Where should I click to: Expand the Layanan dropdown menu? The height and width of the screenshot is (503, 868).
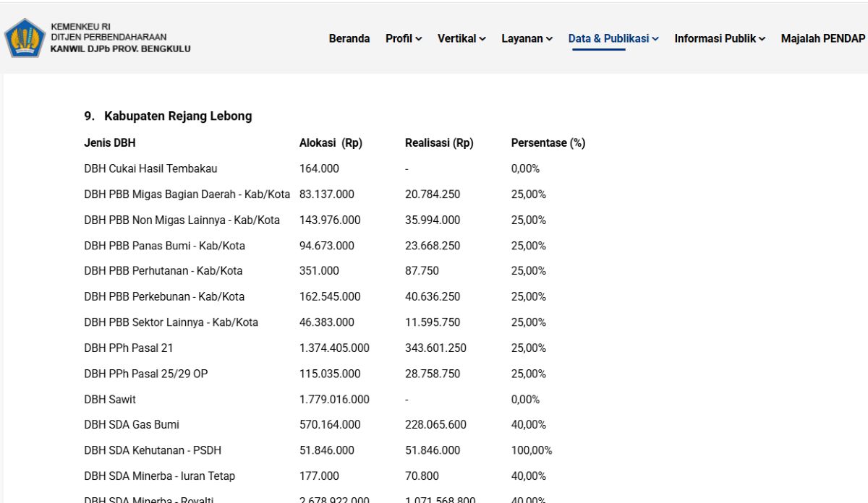point(527,38)
